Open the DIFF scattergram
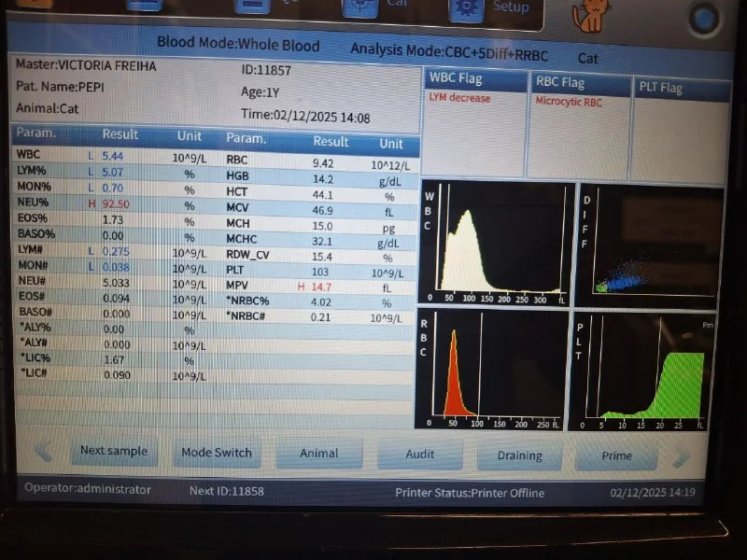Viewport: 747px width, 560px height. pyautogui.click(x=650, y=245)
